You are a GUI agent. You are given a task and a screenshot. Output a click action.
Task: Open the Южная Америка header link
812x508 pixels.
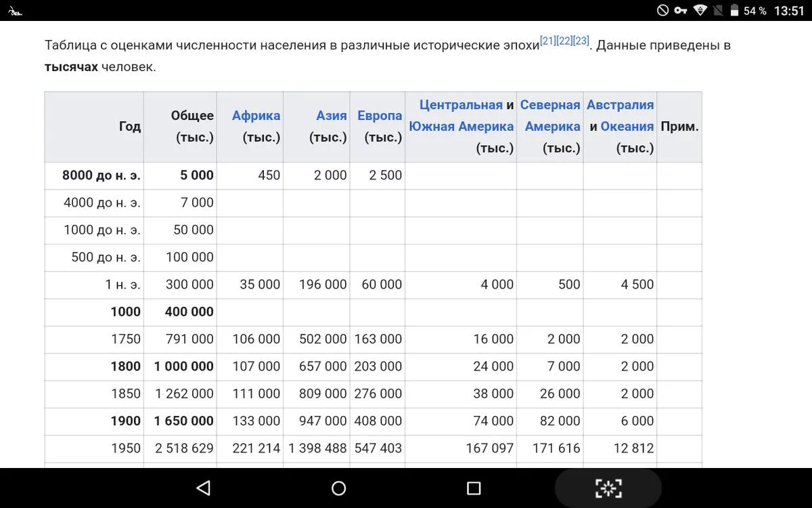[461, 127]
